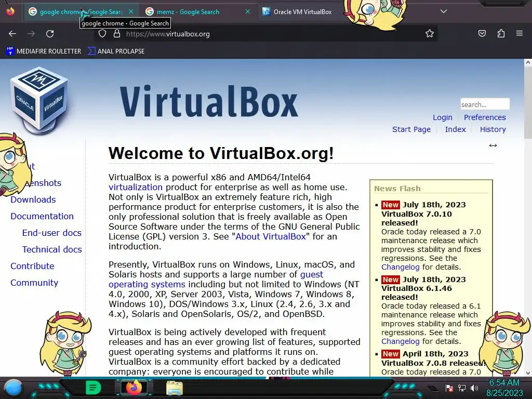Open the Start orb on the taskbar
532x399 pixels.
pos(13,388)
